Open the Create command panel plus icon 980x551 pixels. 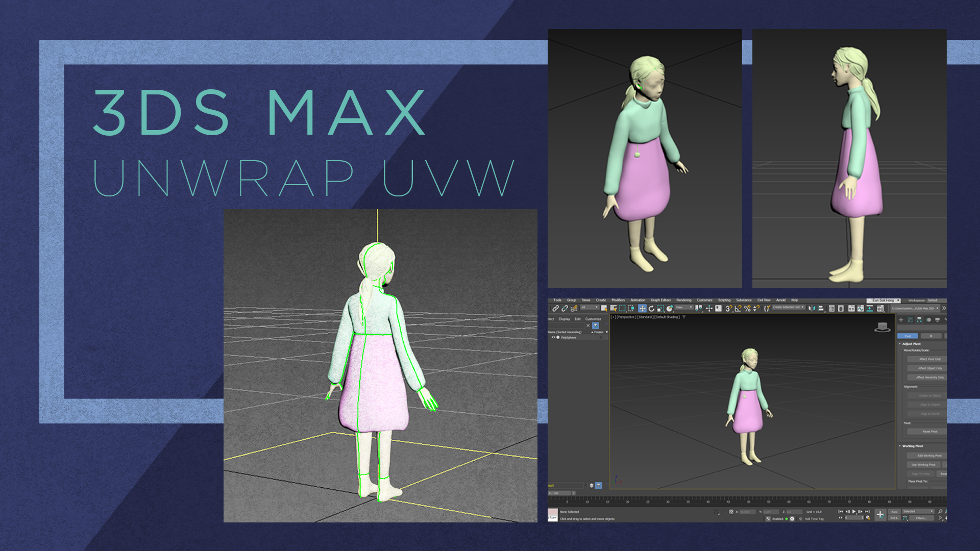pos(901,320)
